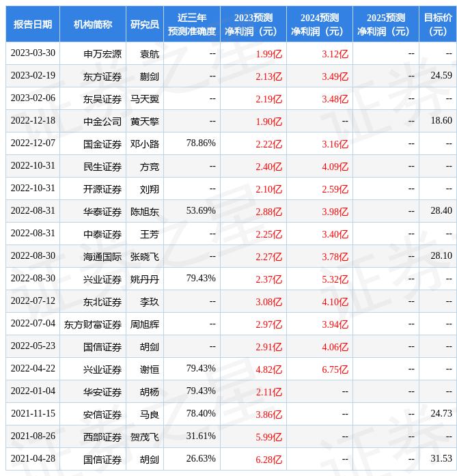Select institution 安信证券
This screenshot has width=457, height=476.
(x=102, y=414)
